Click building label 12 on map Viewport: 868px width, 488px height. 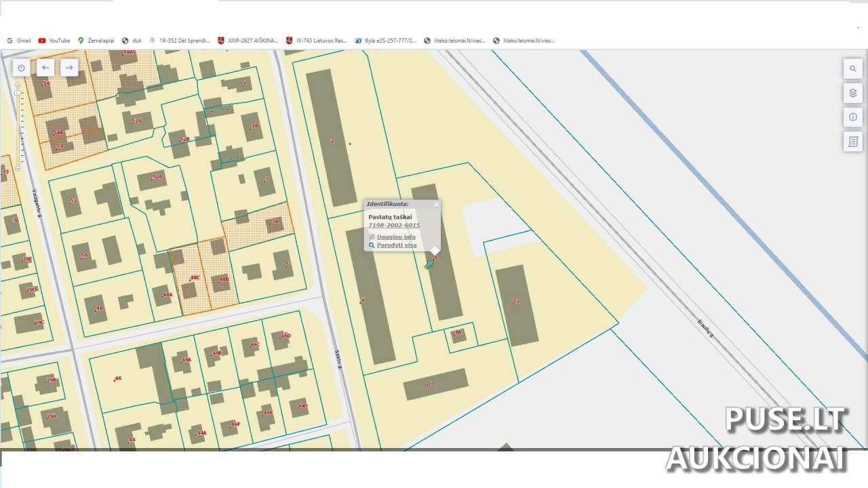[516, 302]
